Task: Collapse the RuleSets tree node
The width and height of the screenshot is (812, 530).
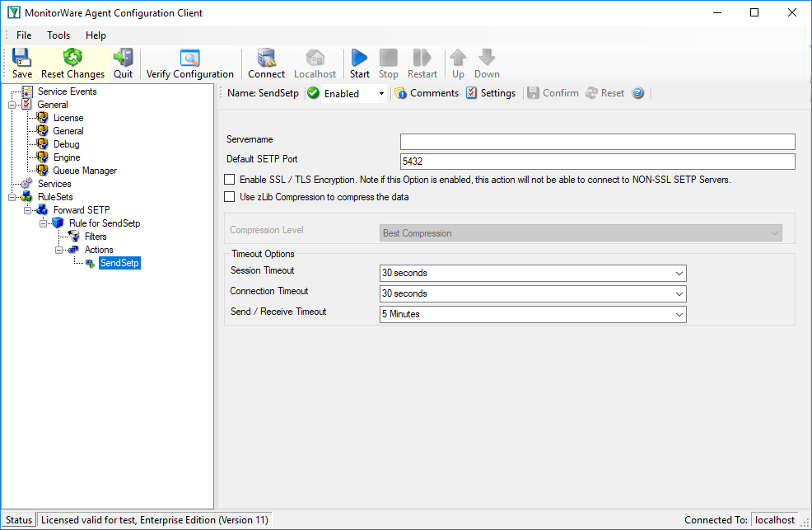Action: point(12,197)
